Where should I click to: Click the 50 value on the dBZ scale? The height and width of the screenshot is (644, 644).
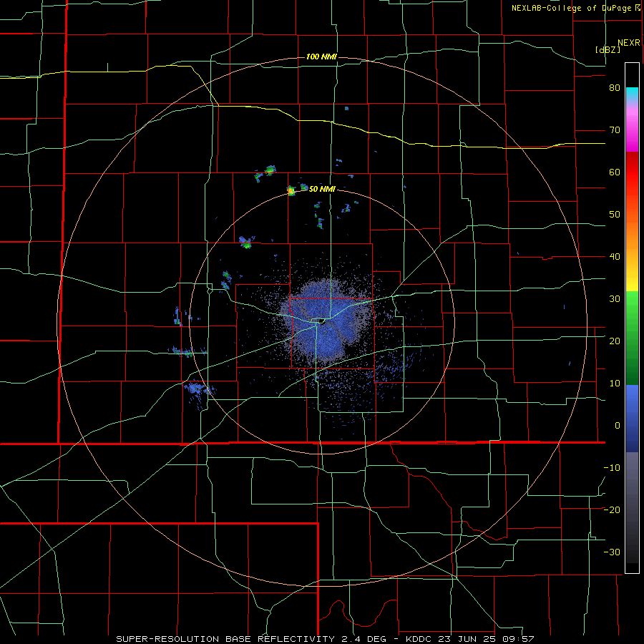(x=615, y=215)
